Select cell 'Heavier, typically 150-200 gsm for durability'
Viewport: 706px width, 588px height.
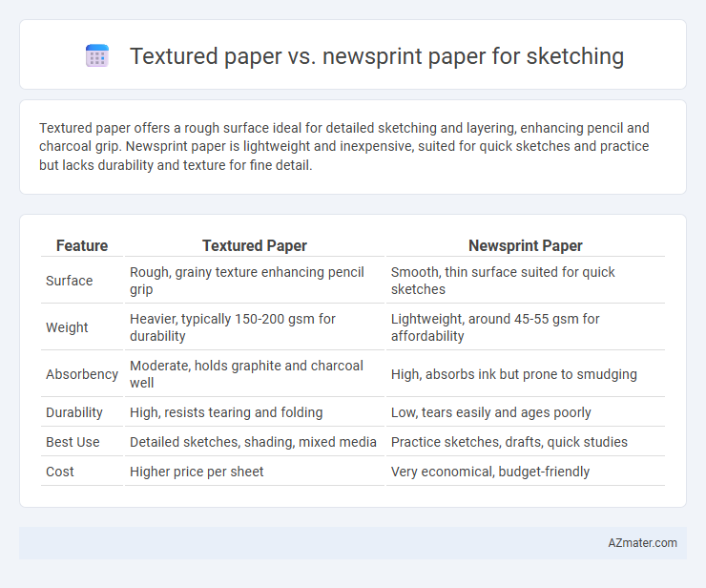pos(255,327)
